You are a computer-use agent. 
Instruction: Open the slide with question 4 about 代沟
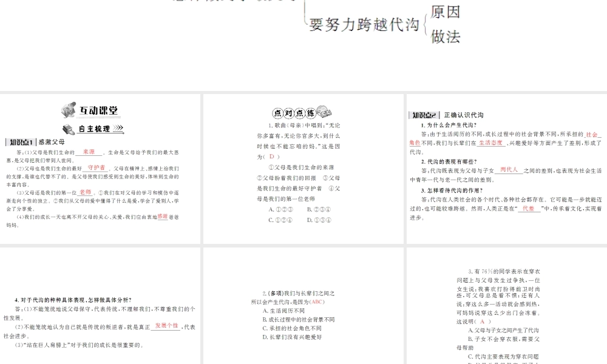[100, 306]
